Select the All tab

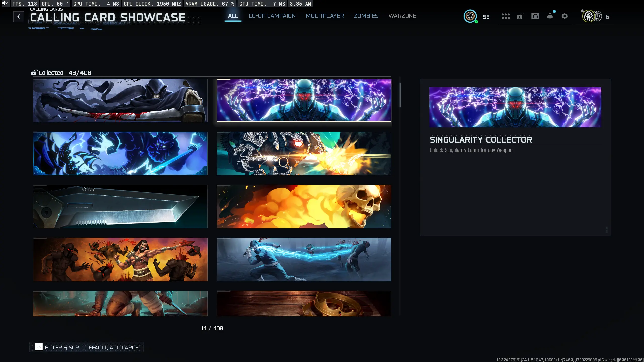coord(233,16)
